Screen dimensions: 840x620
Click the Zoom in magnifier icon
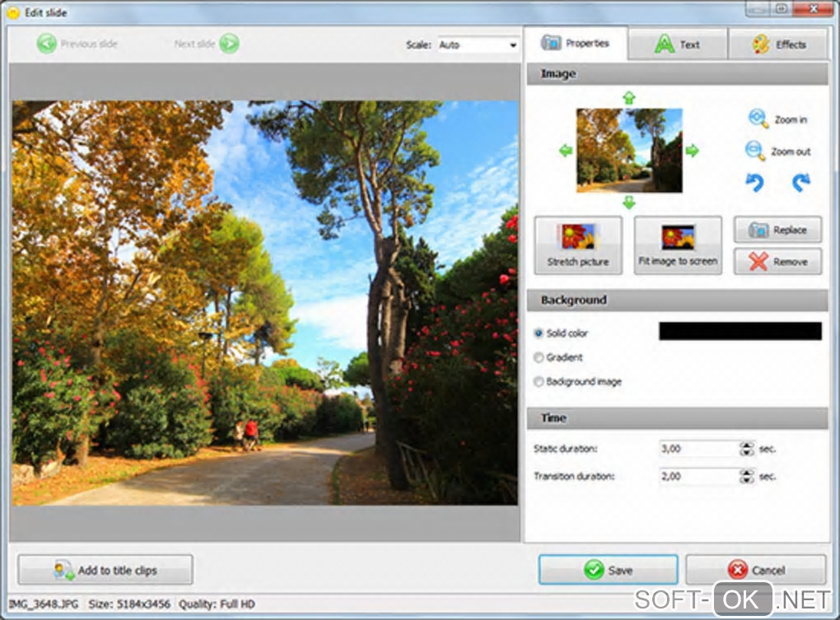point(758,119)
